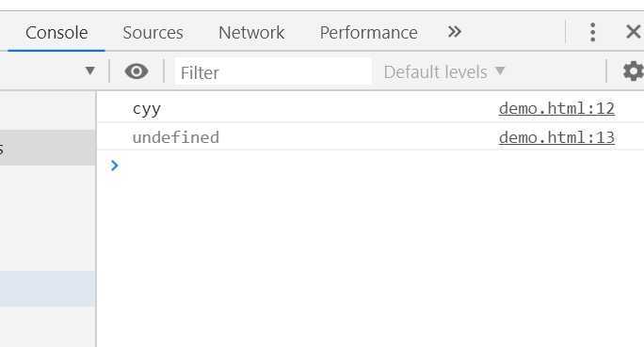644x347 pixels.
Task: Expand the JavaScript context dropdown arrow
Action: pos(90,71)
